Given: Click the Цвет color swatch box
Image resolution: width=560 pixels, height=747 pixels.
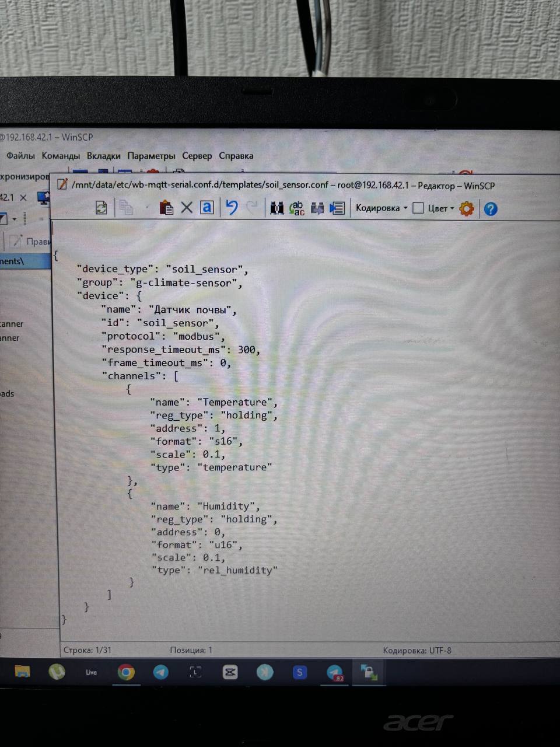Looking at the screenshot, I should coord(418,208).
